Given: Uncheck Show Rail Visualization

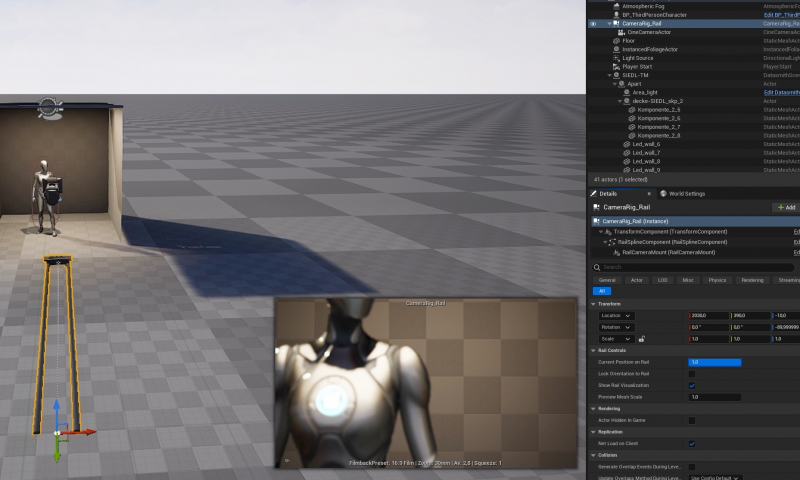Looking at the screenshot, I should (x=692, y=385).
